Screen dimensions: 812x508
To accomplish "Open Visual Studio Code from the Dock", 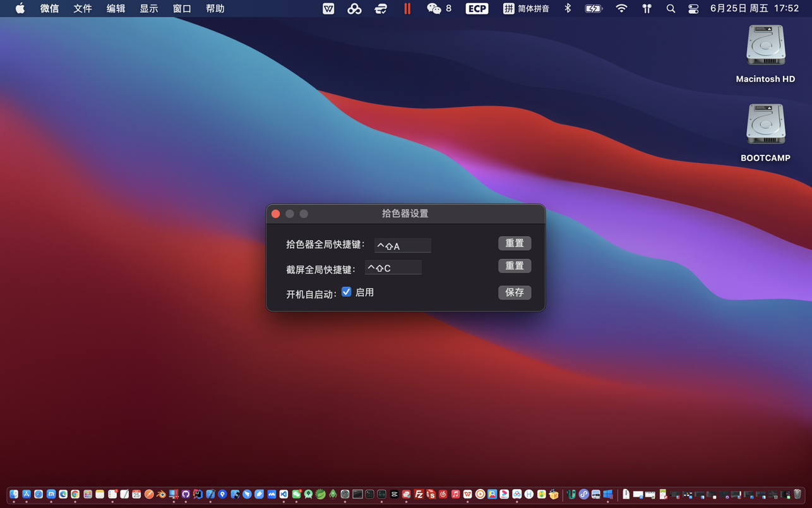I will pyautogui.click(x=284, y=494).
